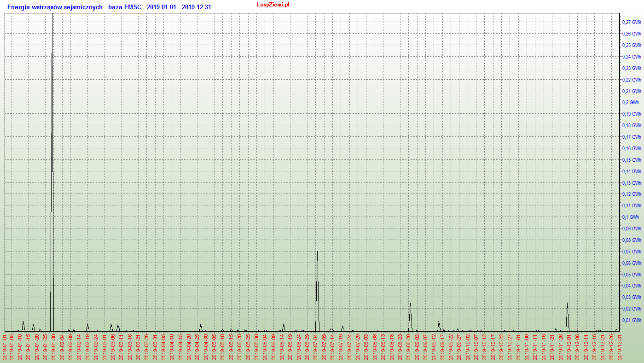Select the 0,1 GWh y-axis label
Screen dimensions: 644x363
(630, 217)
